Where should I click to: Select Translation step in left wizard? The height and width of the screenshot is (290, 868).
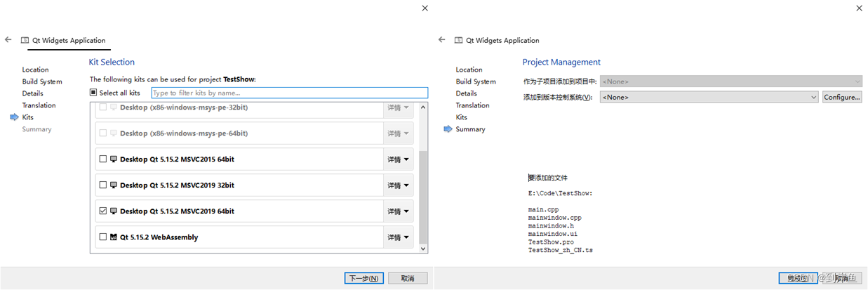pyautogui.click(x=39, y=105)
